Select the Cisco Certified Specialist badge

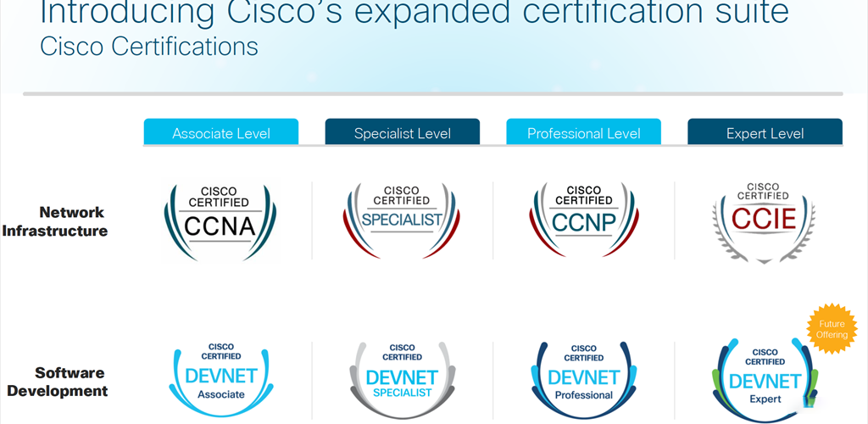tap(402, 220)
